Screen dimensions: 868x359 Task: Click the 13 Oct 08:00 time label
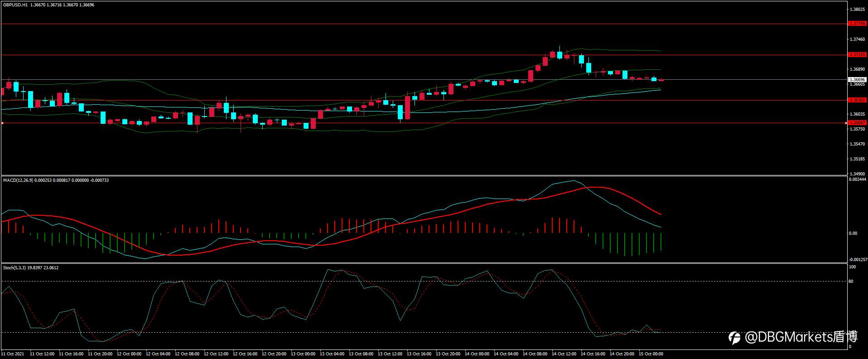coord(361,354)
